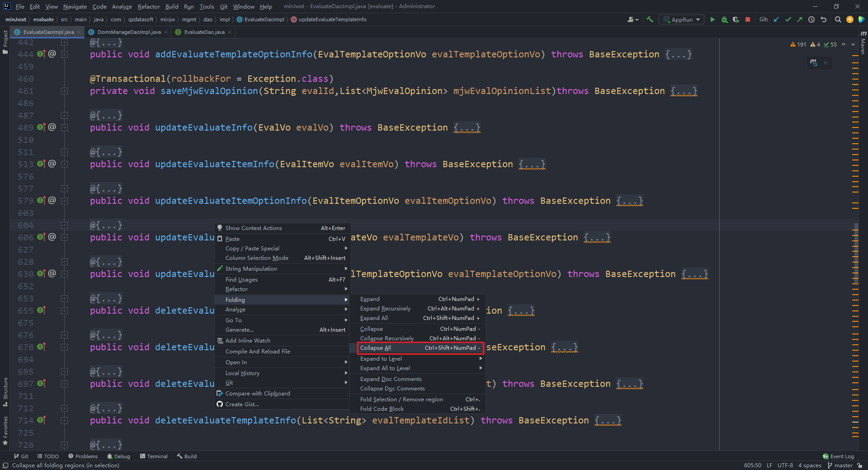Go to the next highlighted error arrow
Image resolution: width=868 pixels, height=470 pixels.
click(853, 44)
